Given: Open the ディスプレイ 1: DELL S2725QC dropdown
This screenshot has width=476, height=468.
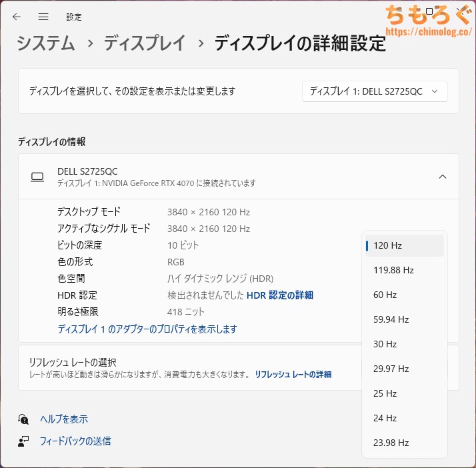Looking at the screenshot, I should [375, 91].
